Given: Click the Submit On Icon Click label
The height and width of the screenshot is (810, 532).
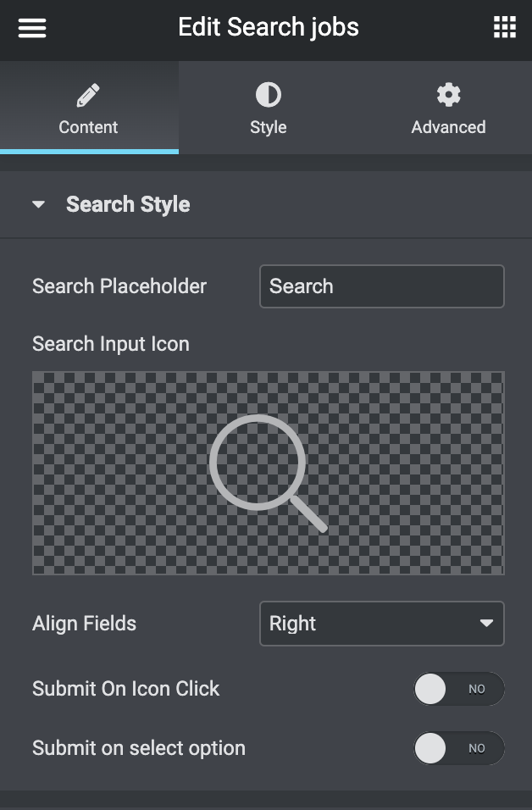Looking at the screenshot, I should click(x=125, y=689).
